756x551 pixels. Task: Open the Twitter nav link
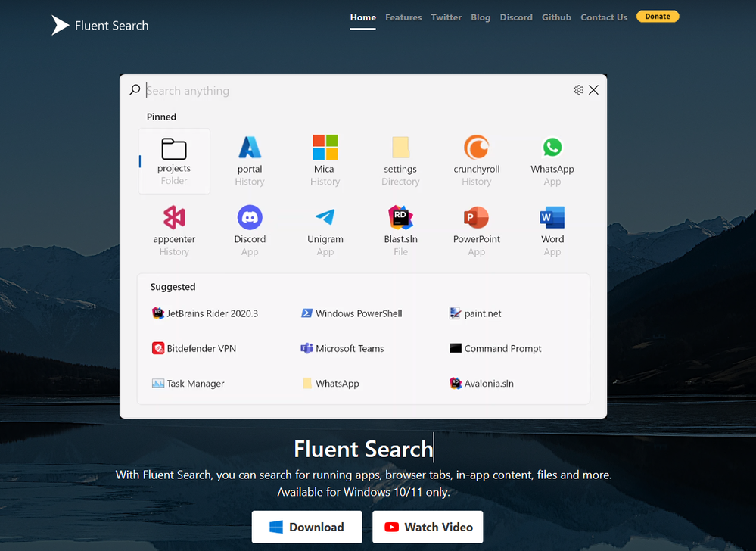click(446, 18)
